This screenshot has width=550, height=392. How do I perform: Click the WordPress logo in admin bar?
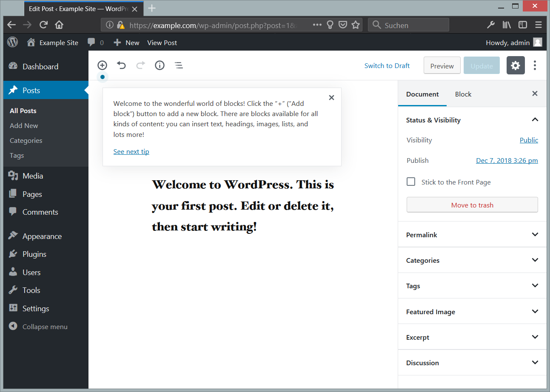point(13,43)
